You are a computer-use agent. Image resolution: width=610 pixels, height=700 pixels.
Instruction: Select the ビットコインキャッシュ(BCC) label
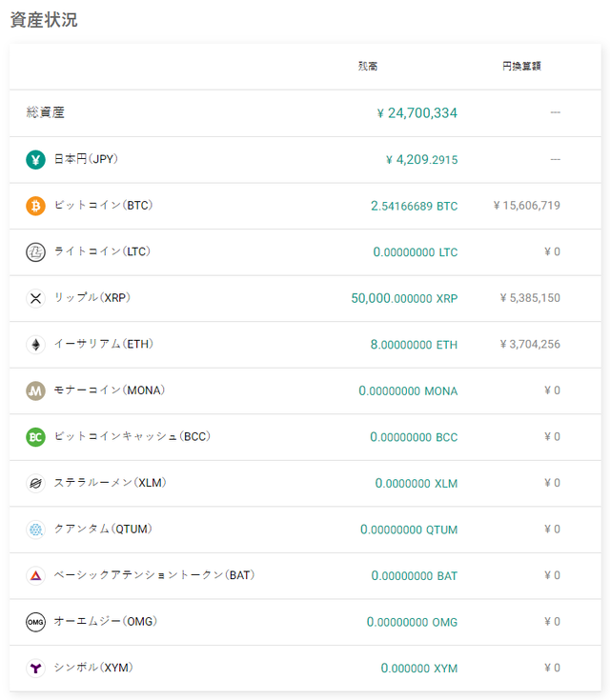[132, 436]
